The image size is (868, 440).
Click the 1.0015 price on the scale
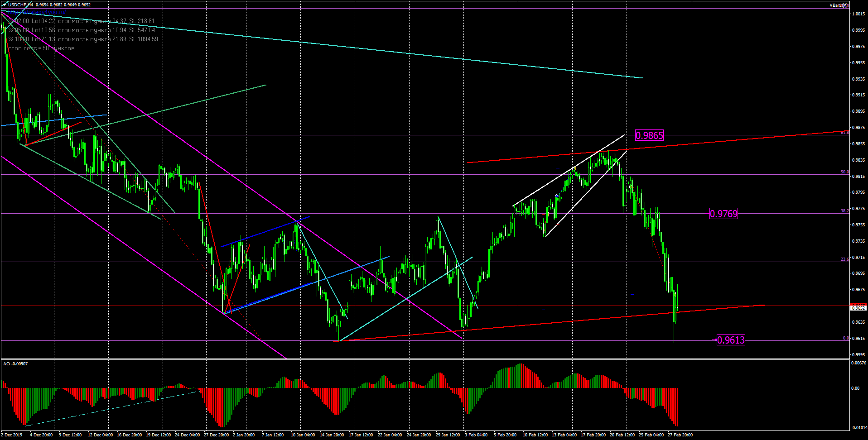pos(858,14)
